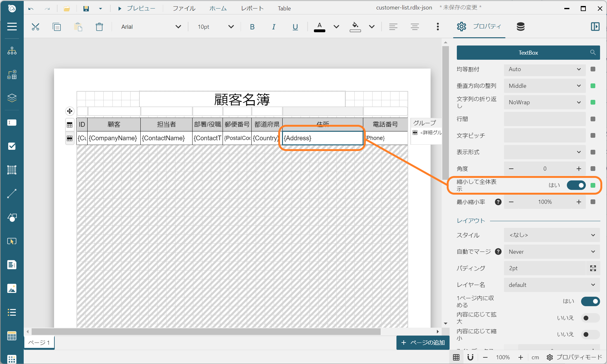Click the green marker beside 文字列の折り返し
The height and width of the screenshot is (364, 607).
tap(593, 102)
